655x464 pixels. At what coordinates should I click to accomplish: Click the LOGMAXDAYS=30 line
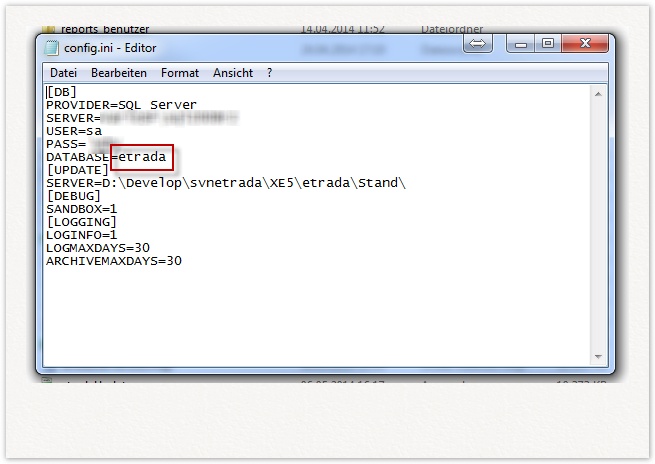[x=97, y=248]
